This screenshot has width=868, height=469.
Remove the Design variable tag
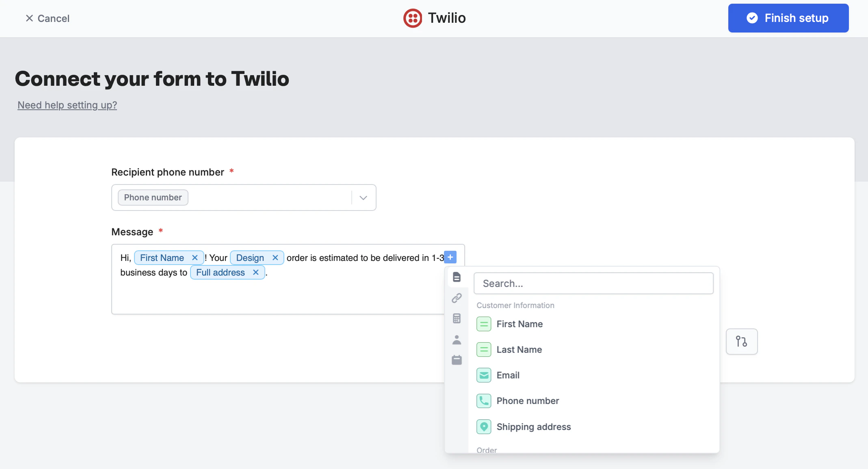[275, 257]
